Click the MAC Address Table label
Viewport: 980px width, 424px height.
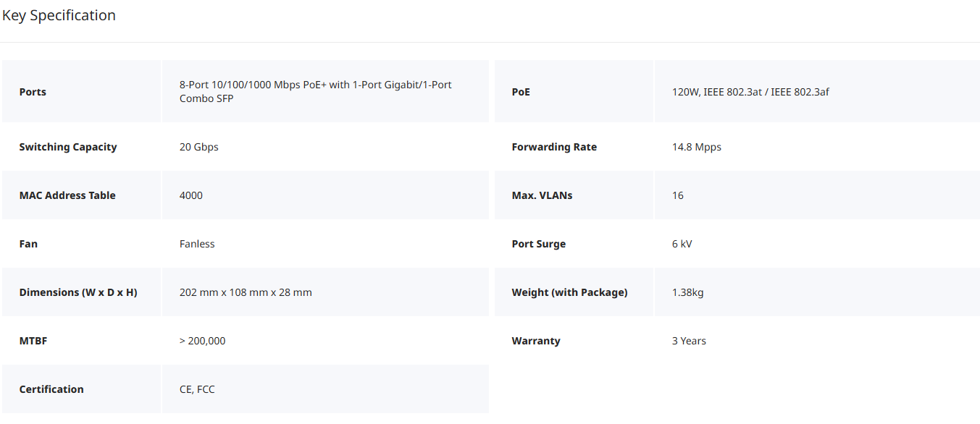click(x=67, y=195)
